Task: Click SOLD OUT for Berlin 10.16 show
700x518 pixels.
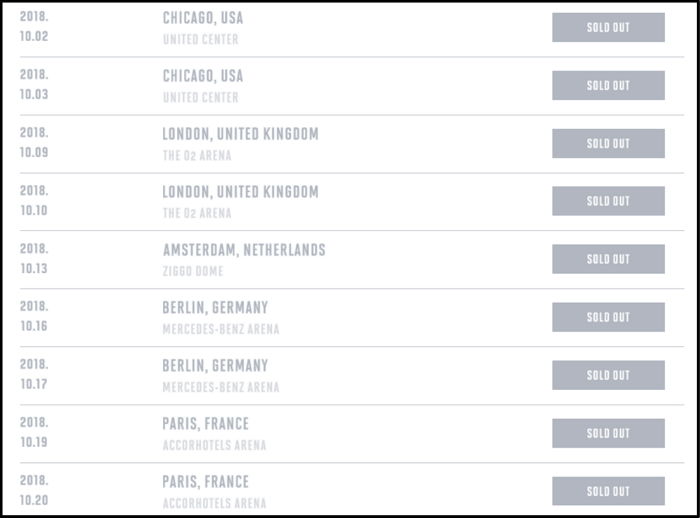Action: tap(608, 318)
